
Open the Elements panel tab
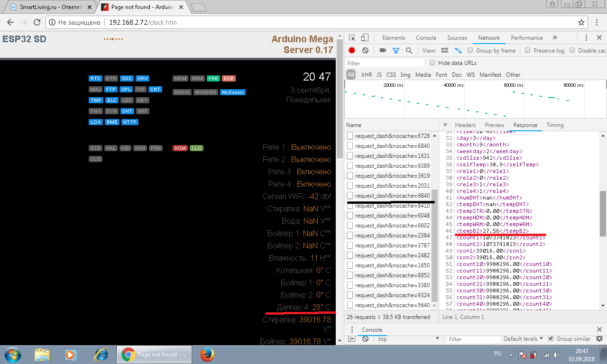(x=394, y=38)
